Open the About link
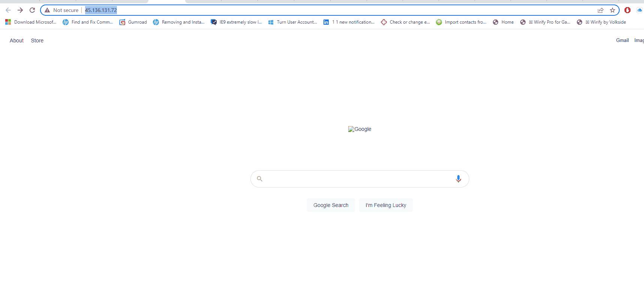 click(16, 40)
